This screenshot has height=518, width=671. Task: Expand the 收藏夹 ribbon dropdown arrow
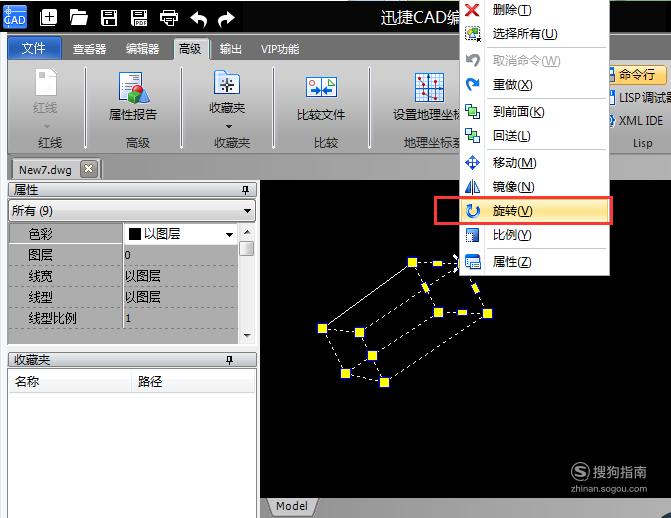coord(229,126)
